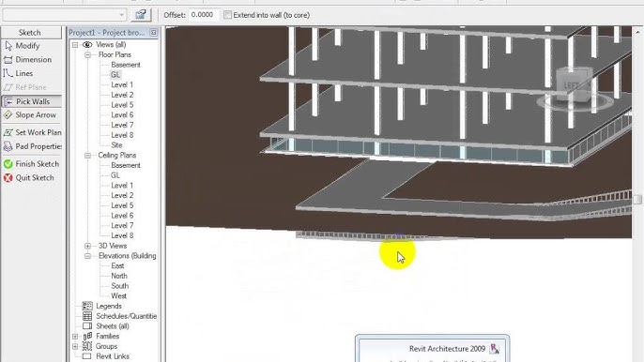Viewport: 644px width, 362px height.
Task: Select the Basement floor plan
Action: [x=126, y=65]
